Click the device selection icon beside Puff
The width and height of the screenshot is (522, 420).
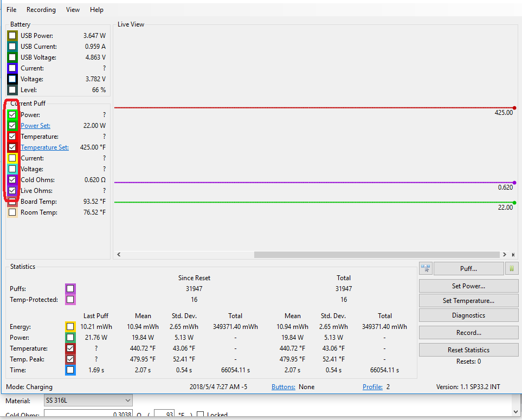click(x=426, y=268)
